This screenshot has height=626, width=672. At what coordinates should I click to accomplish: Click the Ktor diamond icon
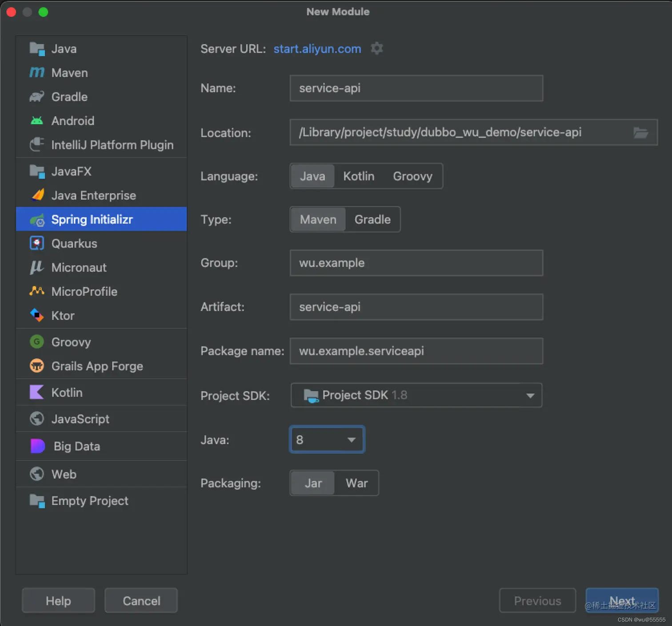37,315
